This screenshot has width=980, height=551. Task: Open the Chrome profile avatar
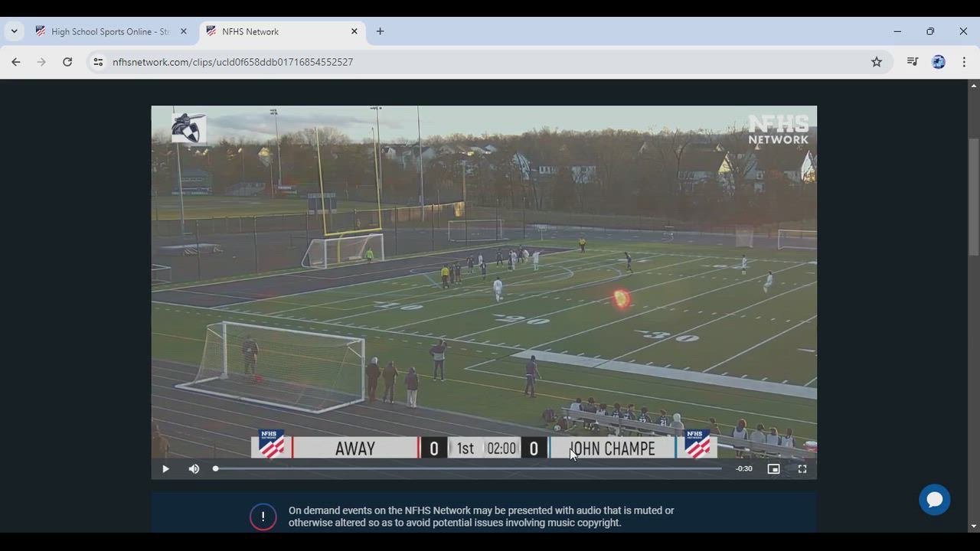[x=939, y=62]
